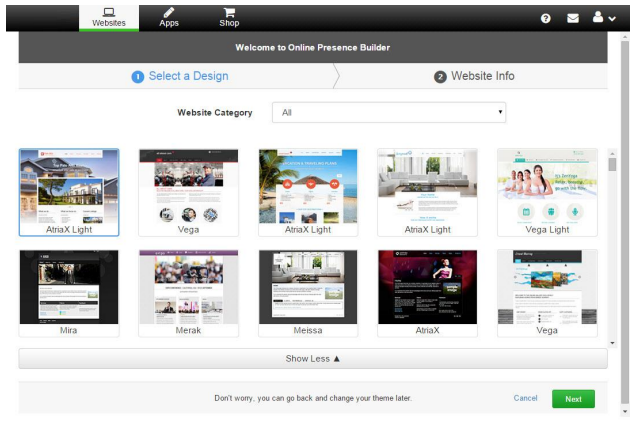
Task: Collapse themes with Show Less
Action: pyautogui.click(x=312, y=357)
